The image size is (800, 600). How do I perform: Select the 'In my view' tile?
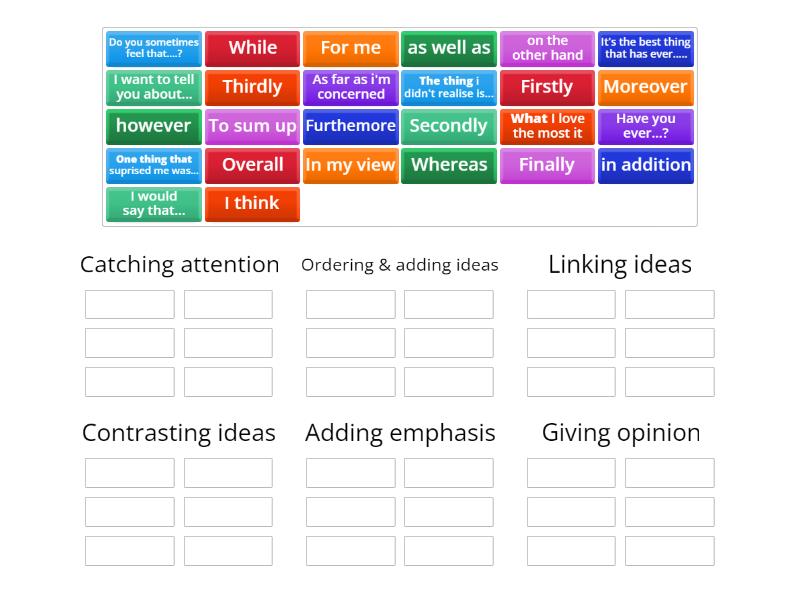pos(350,165)
